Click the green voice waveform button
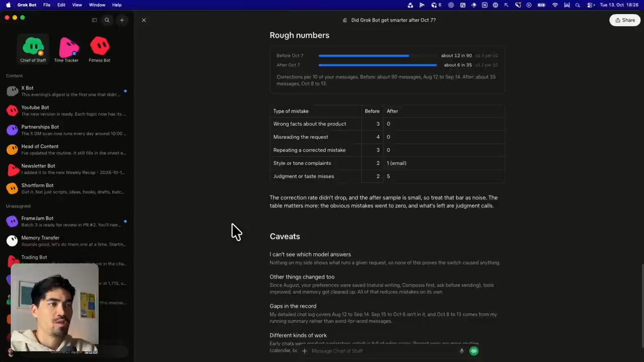 (474, 351)
